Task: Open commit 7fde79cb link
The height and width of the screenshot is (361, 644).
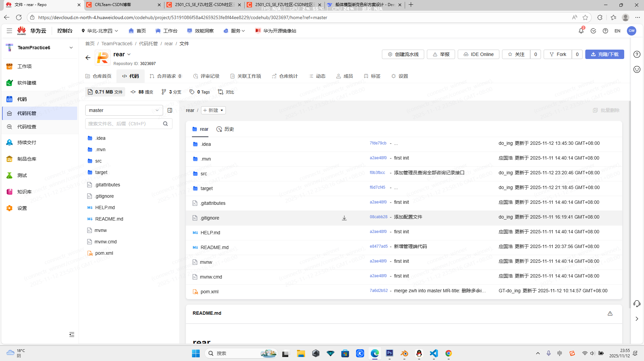Action: tap(378, 143)
